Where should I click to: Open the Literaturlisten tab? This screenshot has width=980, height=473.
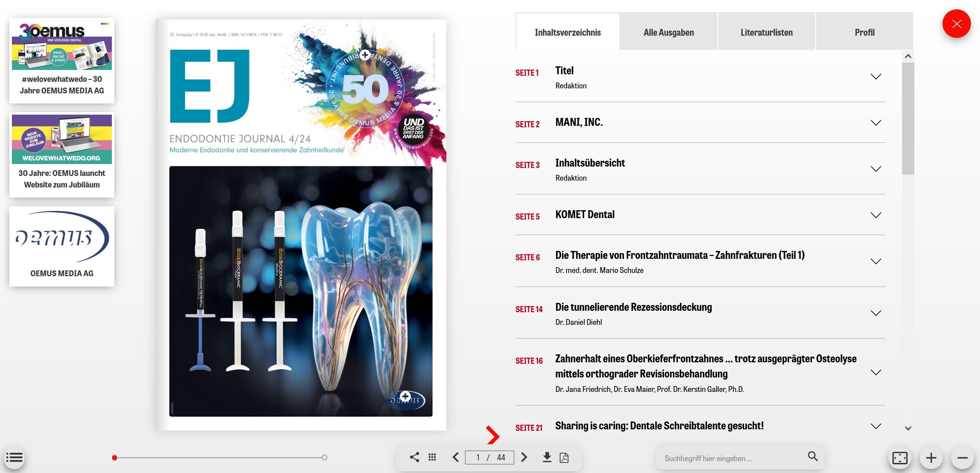767,32
